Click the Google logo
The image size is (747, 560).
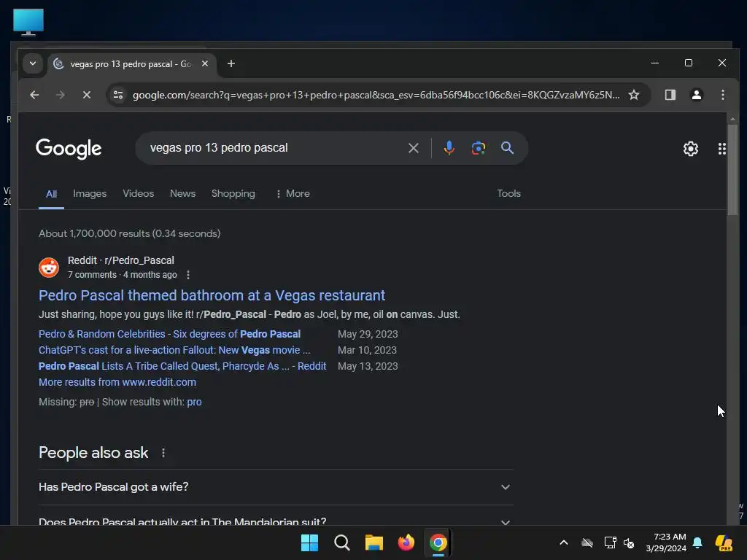click(69, 149)
